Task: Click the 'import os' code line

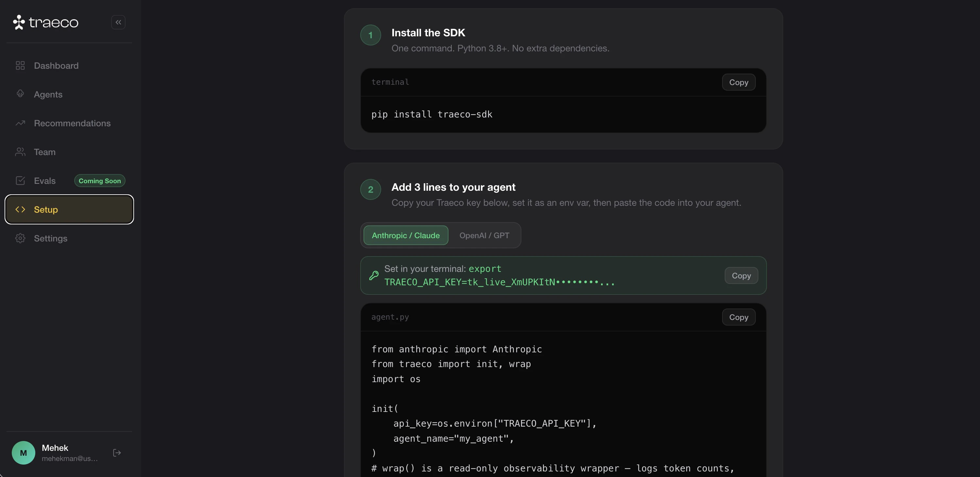Action: 396,379
